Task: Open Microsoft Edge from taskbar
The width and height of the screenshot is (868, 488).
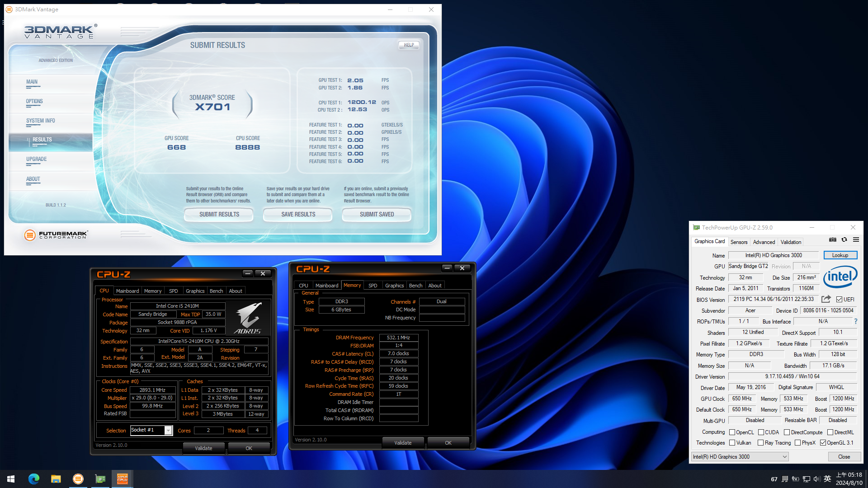Action: 34,479
